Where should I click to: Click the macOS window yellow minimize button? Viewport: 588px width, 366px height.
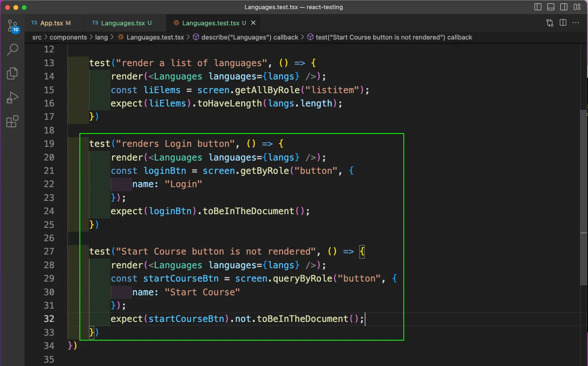click(16, 7)
